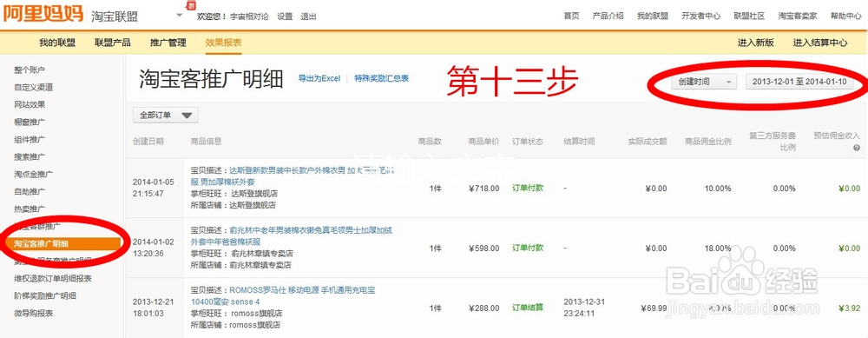Screen dimensions: 868x338
Task: Select 组件推广 in the sidebar
Action: pos(30,139)
